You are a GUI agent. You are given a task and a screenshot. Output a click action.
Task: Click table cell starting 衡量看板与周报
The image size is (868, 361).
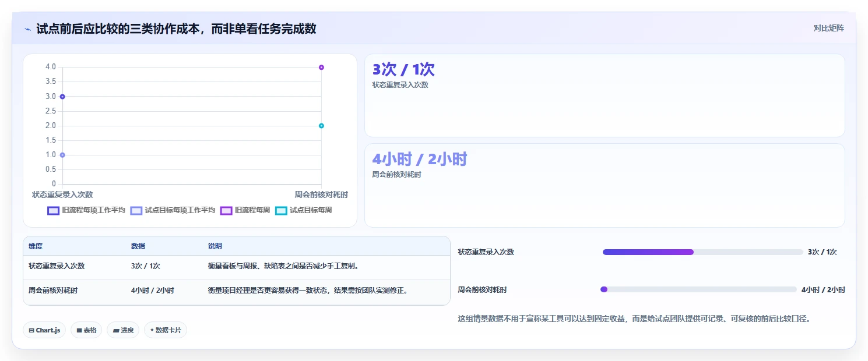coord(283,266)
